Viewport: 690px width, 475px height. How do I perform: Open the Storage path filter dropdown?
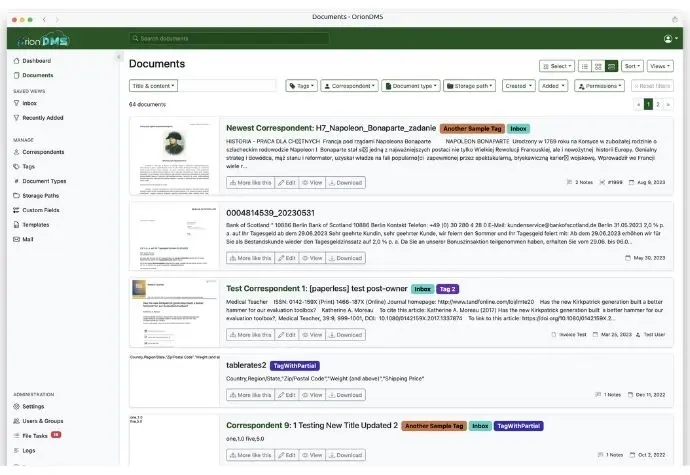(470, 86)
